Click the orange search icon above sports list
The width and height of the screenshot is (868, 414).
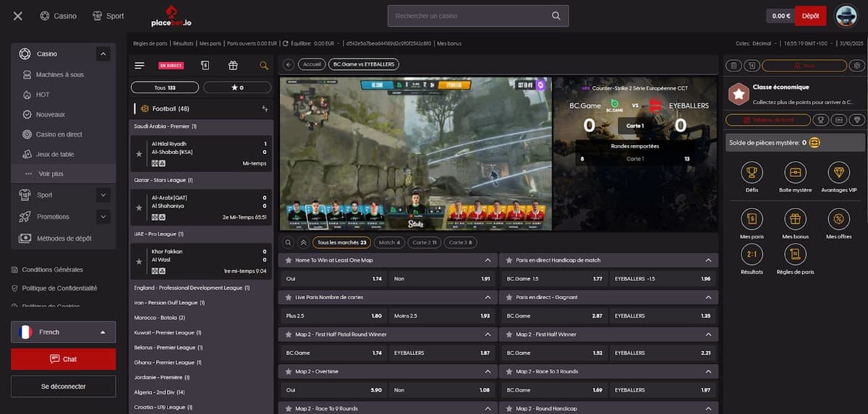[x=264, y=65]
